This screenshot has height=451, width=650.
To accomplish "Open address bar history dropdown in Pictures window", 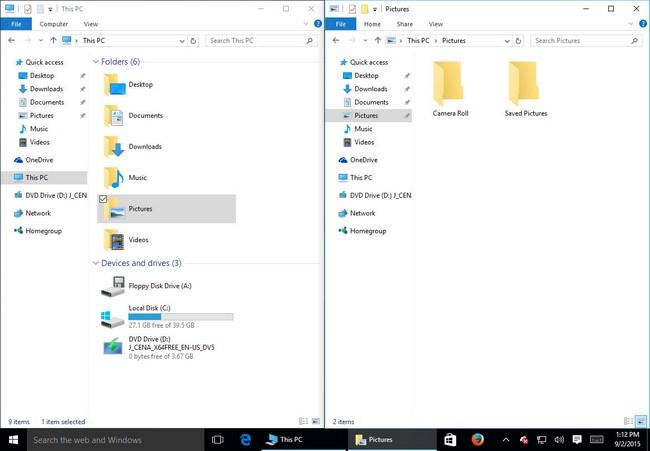I will (x=507, y=41).
